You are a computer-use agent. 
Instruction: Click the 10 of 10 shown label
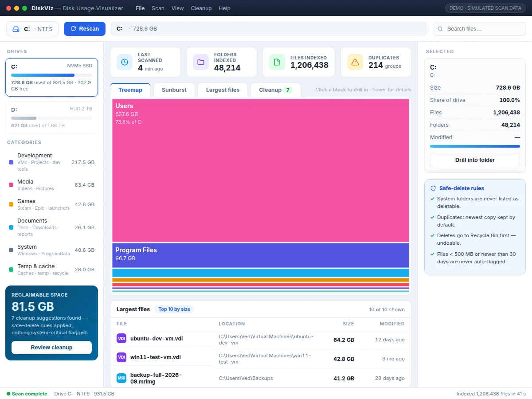pos(387,309)
